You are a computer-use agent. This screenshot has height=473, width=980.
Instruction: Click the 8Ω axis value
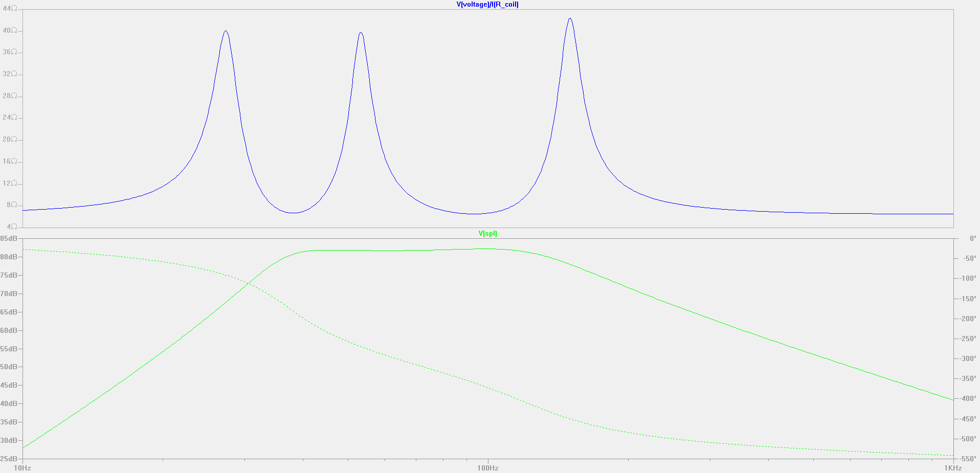(12, 205)
